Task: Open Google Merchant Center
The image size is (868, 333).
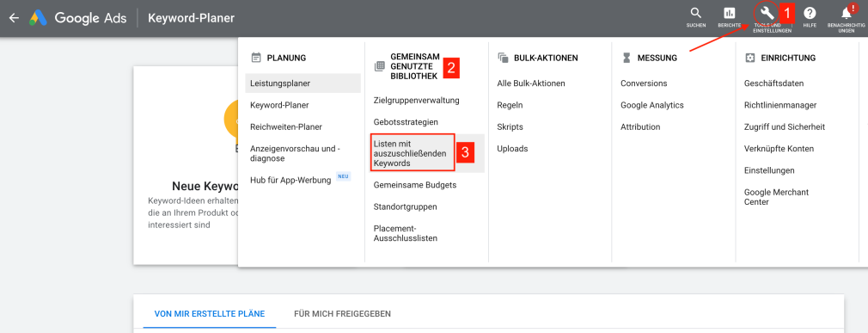Action: (777, 197)
